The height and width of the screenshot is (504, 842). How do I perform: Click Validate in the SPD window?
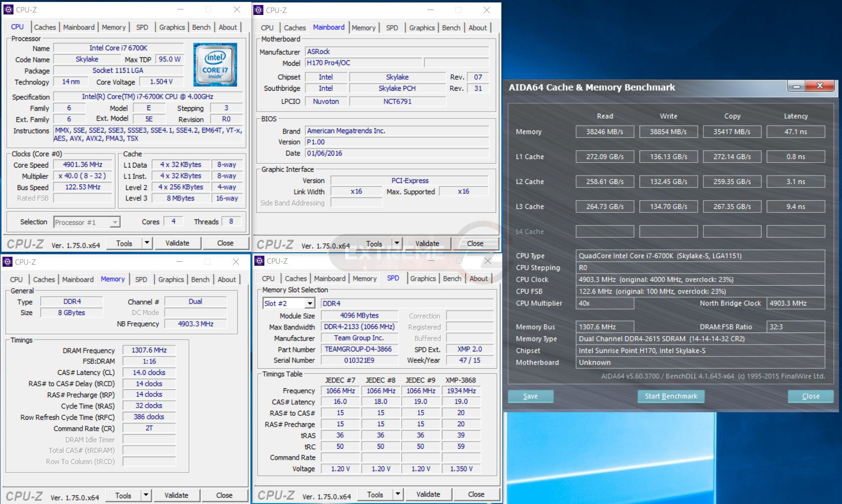[428, 495]
